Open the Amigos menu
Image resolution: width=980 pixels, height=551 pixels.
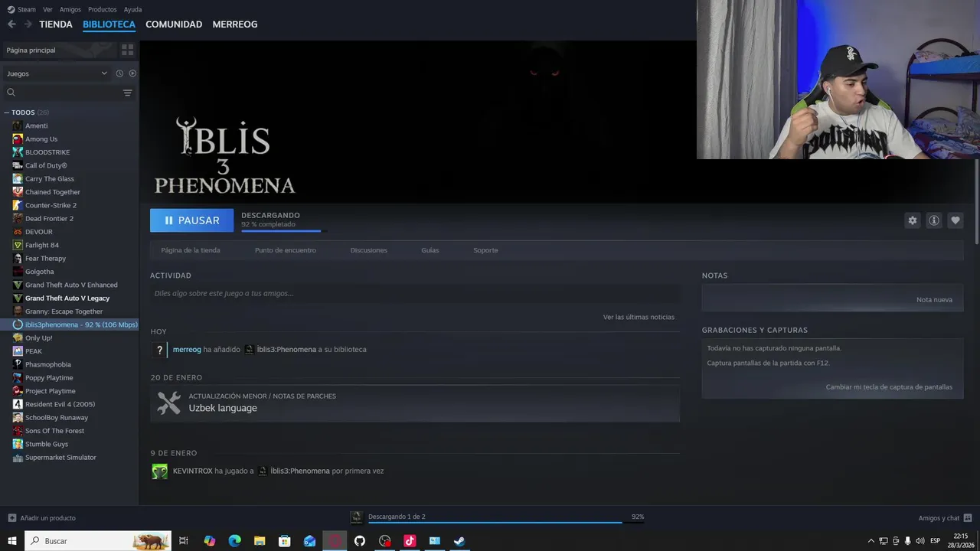(x=70, y=9)
